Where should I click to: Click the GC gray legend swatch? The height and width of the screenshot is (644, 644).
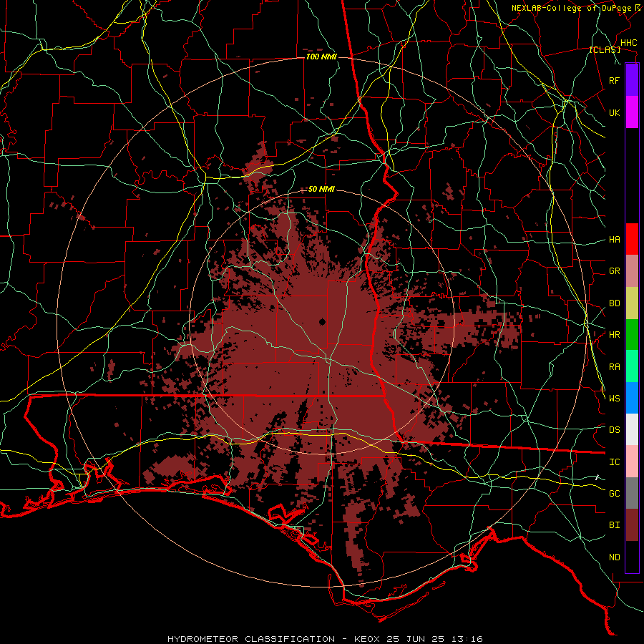click(632, 493)
